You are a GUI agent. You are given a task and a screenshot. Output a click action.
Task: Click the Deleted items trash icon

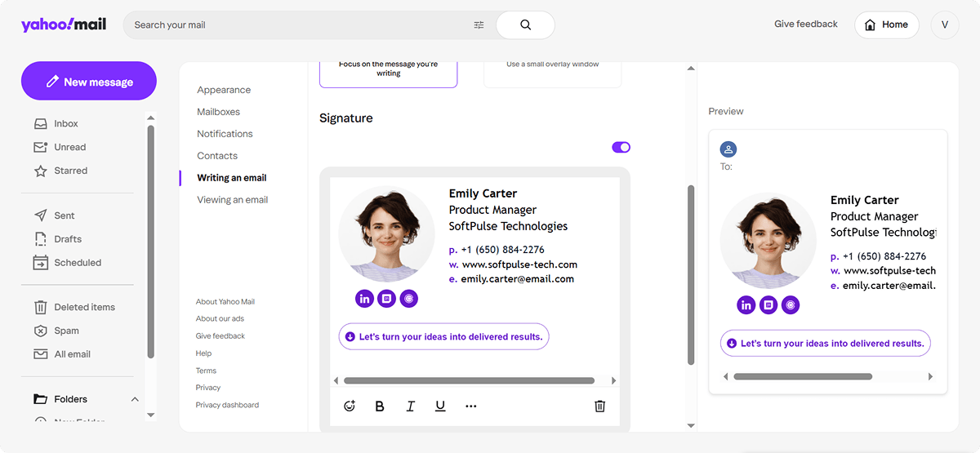click(40, 308)
